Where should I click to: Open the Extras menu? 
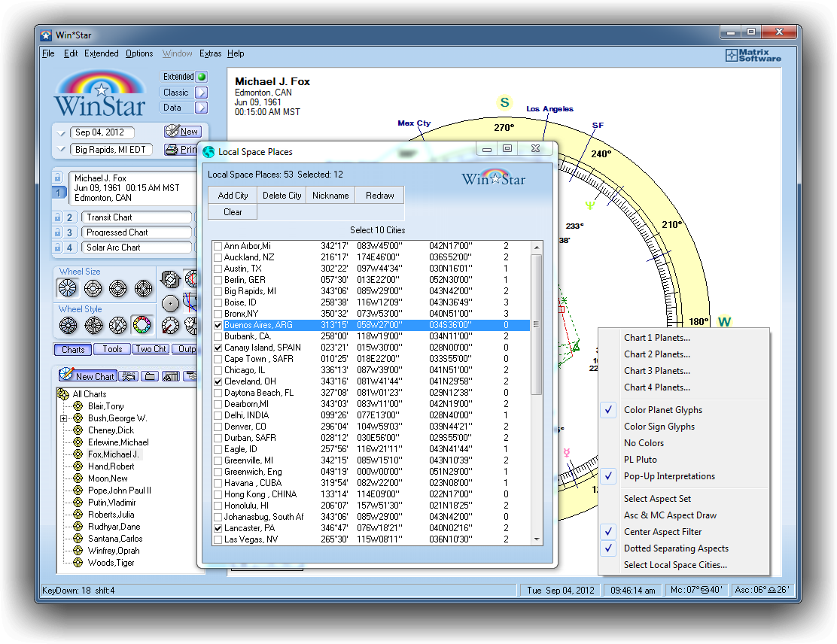click(x=210, y=53)
